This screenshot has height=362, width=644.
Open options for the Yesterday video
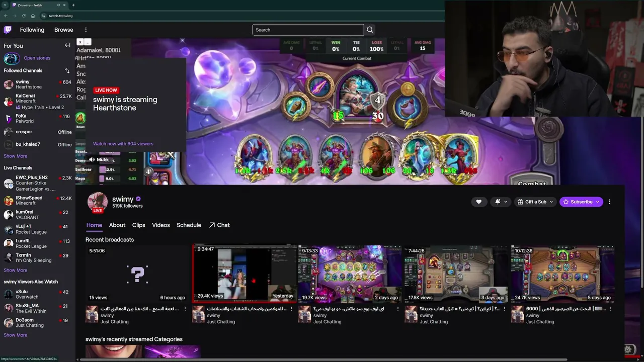[x=291, y=309]
